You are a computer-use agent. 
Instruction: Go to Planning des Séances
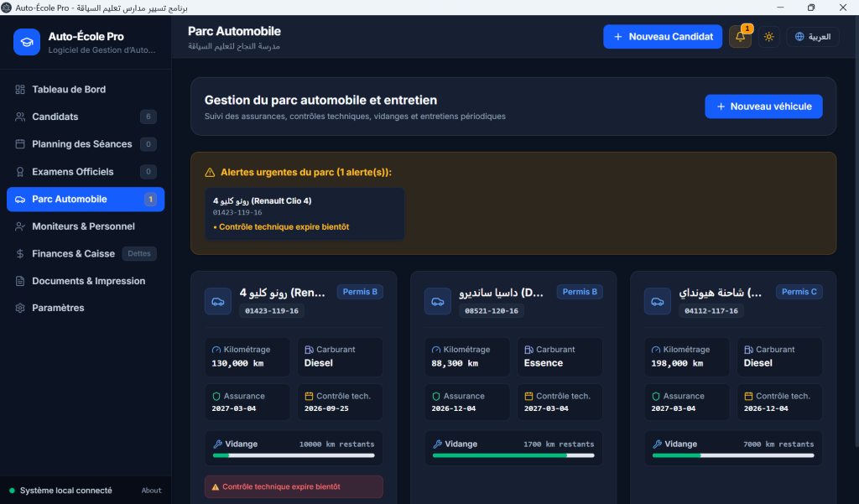click(86, 144)
